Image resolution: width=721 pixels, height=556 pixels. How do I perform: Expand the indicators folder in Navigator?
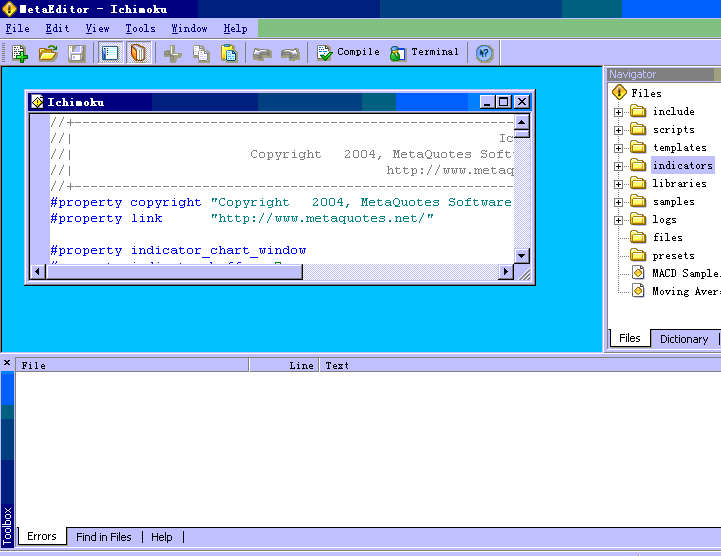pyautogui.click(x=619, y=166)
